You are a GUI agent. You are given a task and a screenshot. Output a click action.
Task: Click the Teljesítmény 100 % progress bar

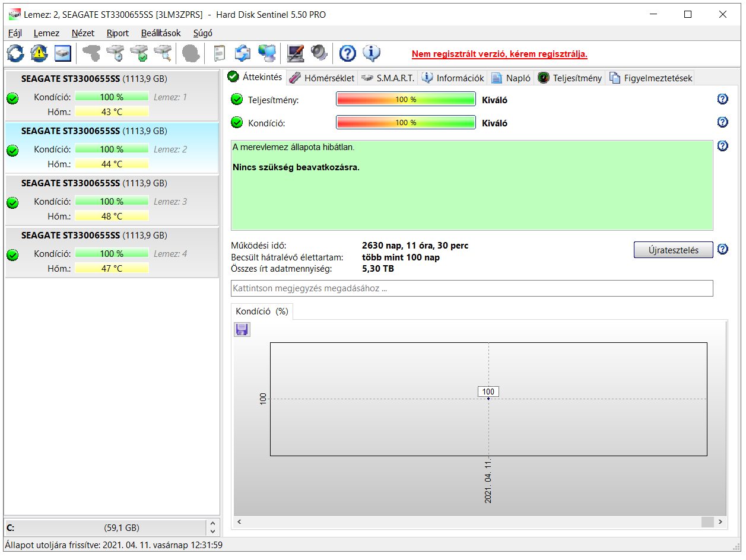[x=406, y=99]
